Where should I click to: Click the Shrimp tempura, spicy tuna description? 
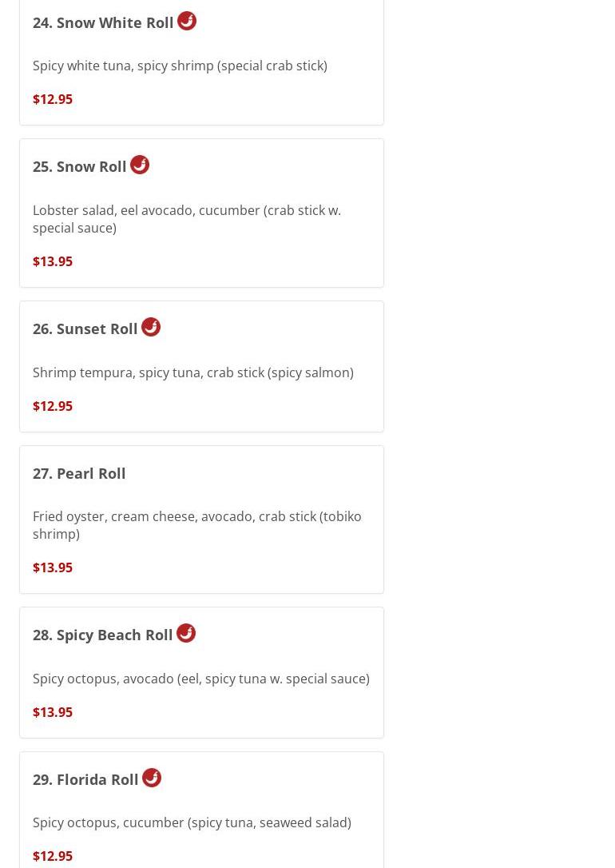pyautogui.click(x=192, y=372)
